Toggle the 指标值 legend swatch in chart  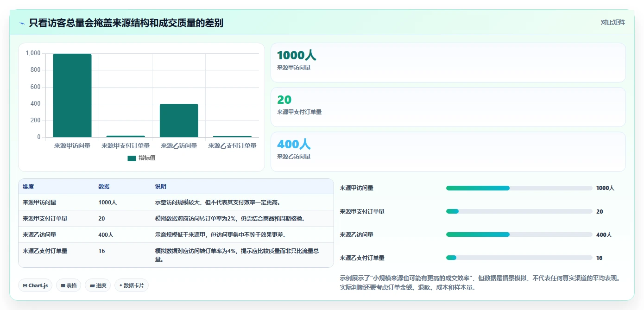click(132, 158)
